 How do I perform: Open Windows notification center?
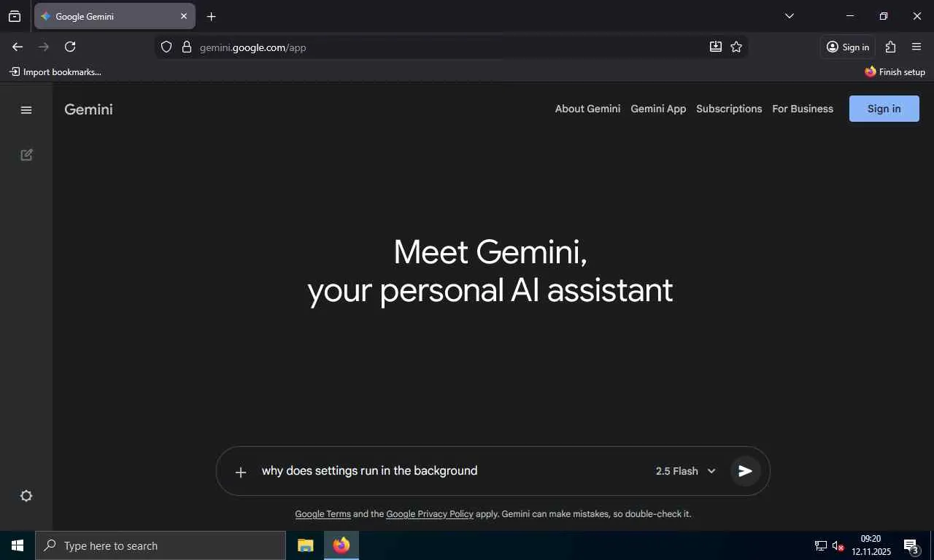pos(911,545)
